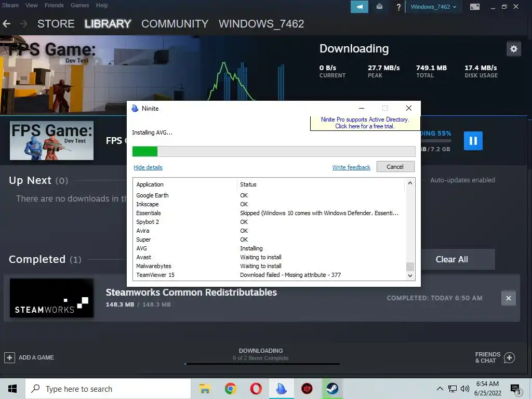Select the Status column header in Ninite
This screenshot has width=532, height=399.
pyautogui.click(x=321, y=184)
